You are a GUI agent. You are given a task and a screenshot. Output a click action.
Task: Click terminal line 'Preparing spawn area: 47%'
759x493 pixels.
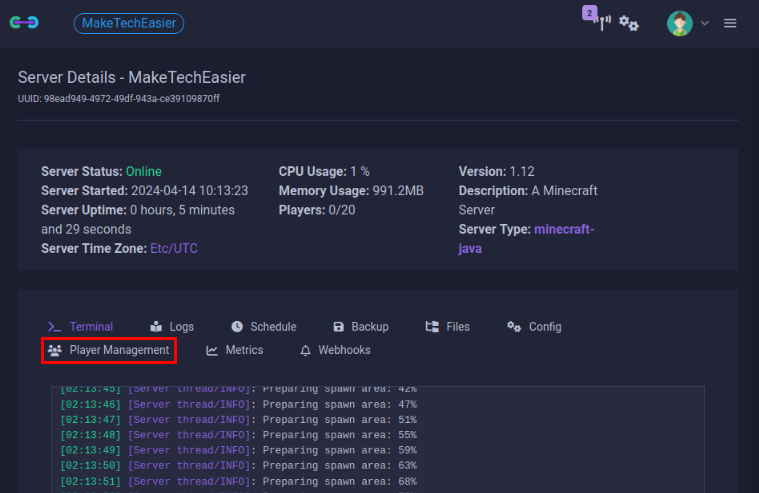coord(239,404)
